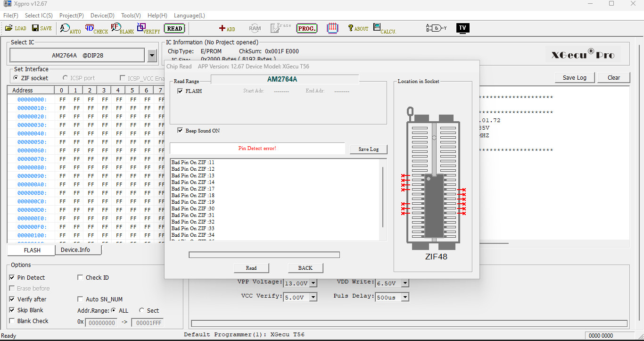Select the Sect address range radio
Screen dimensions: 644x341
point(142,310)
